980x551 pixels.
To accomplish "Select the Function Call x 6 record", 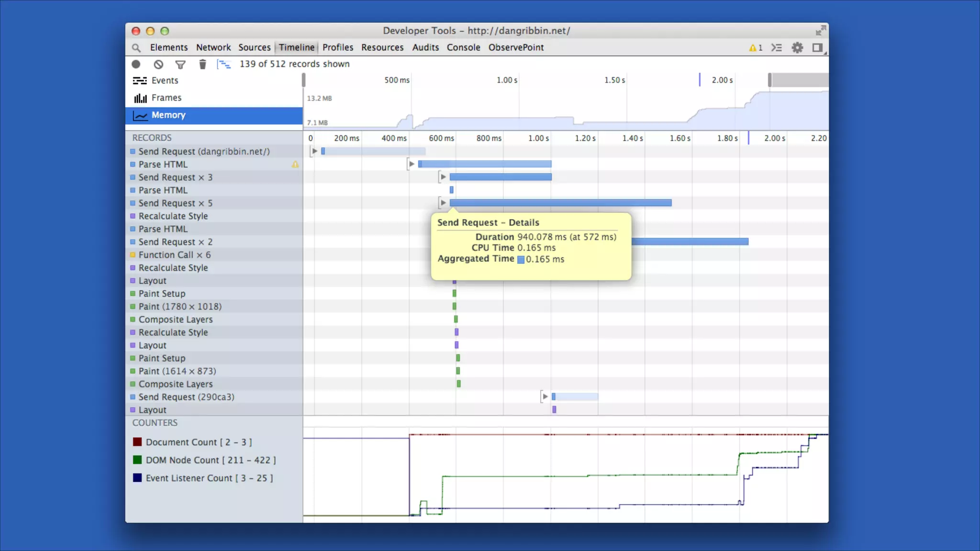I will (x=174, y=255).
